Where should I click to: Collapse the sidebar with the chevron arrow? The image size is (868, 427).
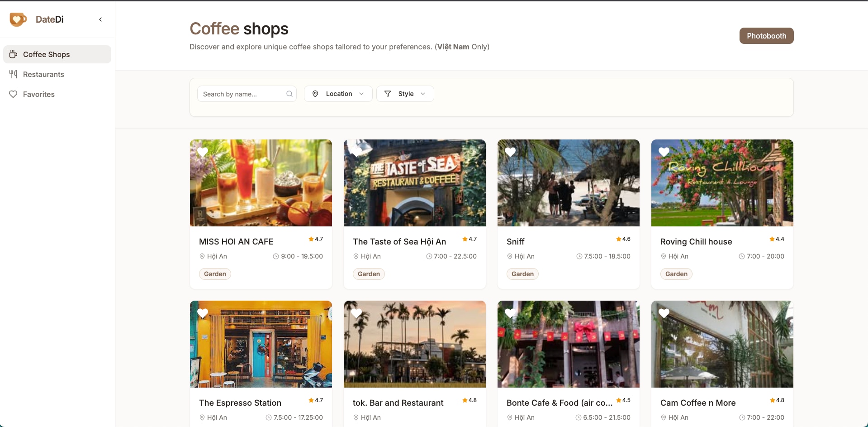pos(100,19)
